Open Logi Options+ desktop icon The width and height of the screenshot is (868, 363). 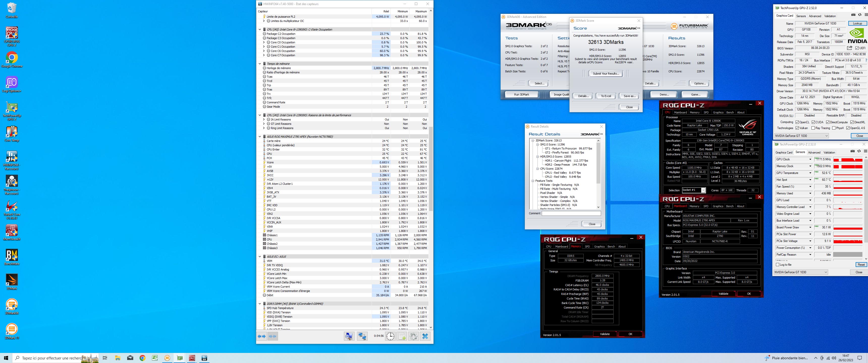click(12, 84)
